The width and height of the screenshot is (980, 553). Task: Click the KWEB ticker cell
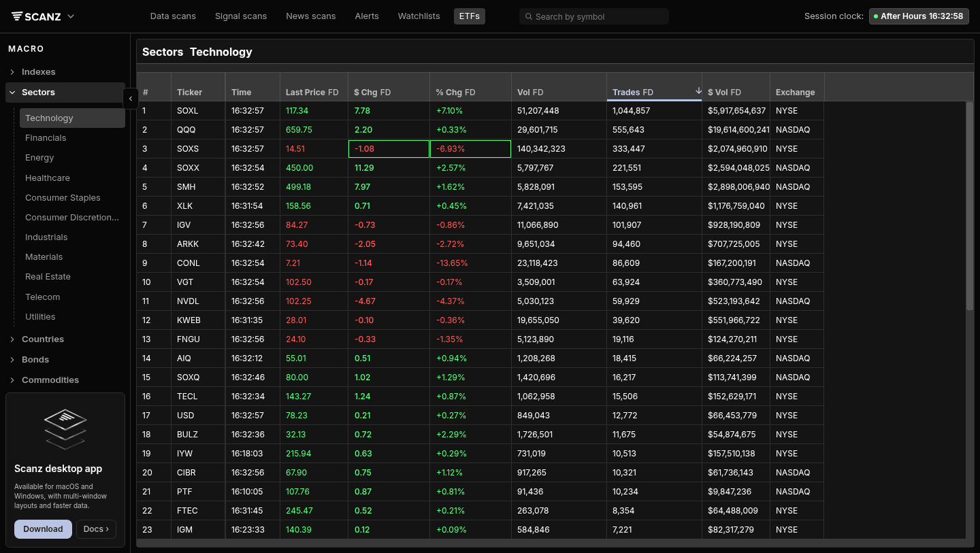click(x=198, y=320)
